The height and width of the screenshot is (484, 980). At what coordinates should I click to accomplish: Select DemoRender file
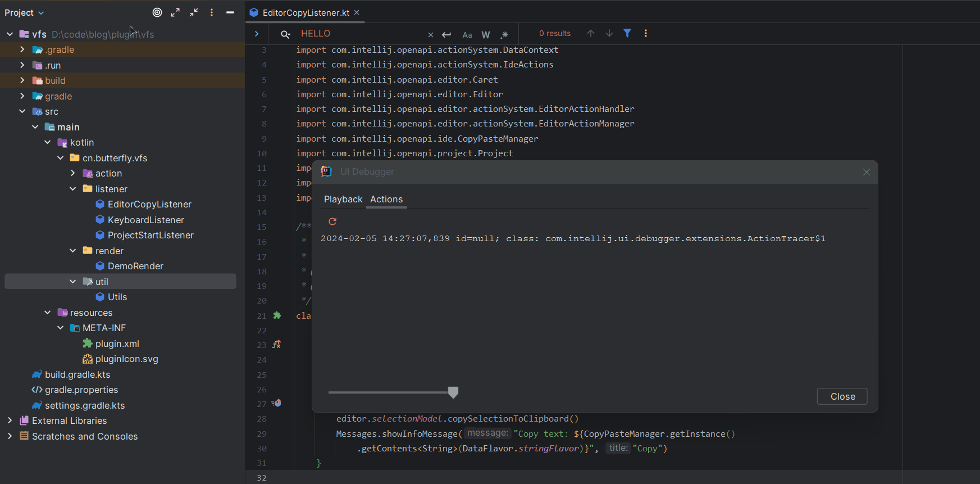(x=135, y=266)
